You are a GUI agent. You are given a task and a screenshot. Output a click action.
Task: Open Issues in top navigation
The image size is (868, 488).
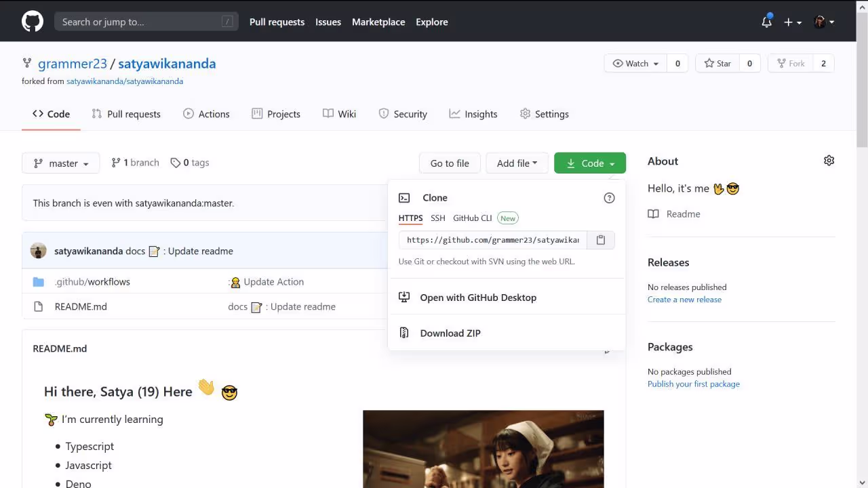point(328,22)
